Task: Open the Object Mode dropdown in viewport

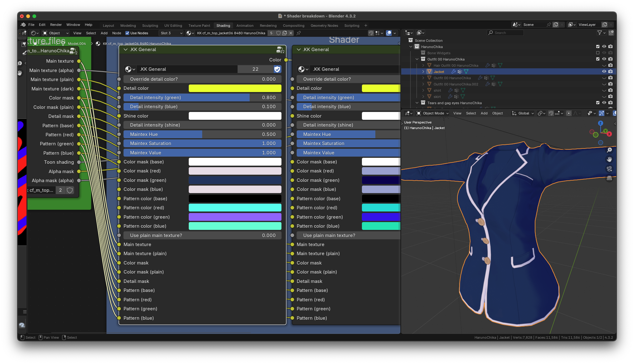Action: (x=433, y=113)
